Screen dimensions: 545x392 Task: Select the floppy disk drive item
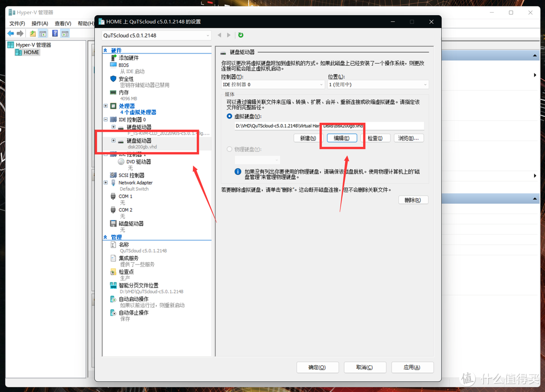(x=131, y=223)
